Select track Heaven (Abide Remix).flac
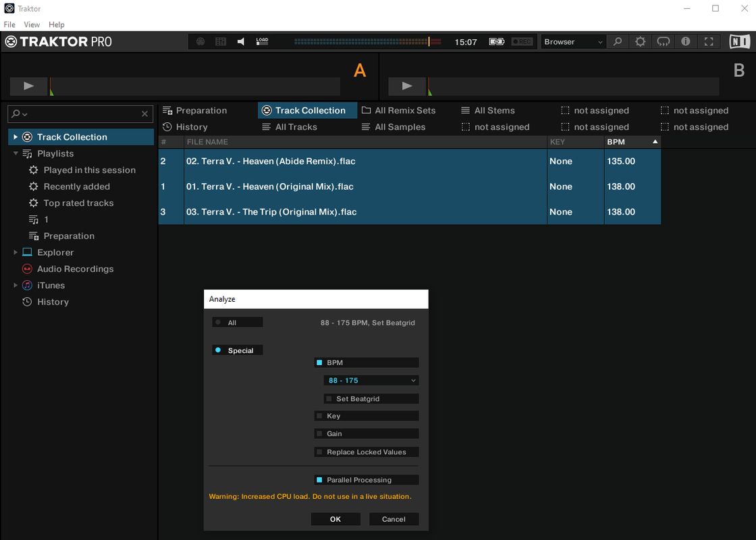The height and width of the screenshot is (540, 756). pos(409,161)
